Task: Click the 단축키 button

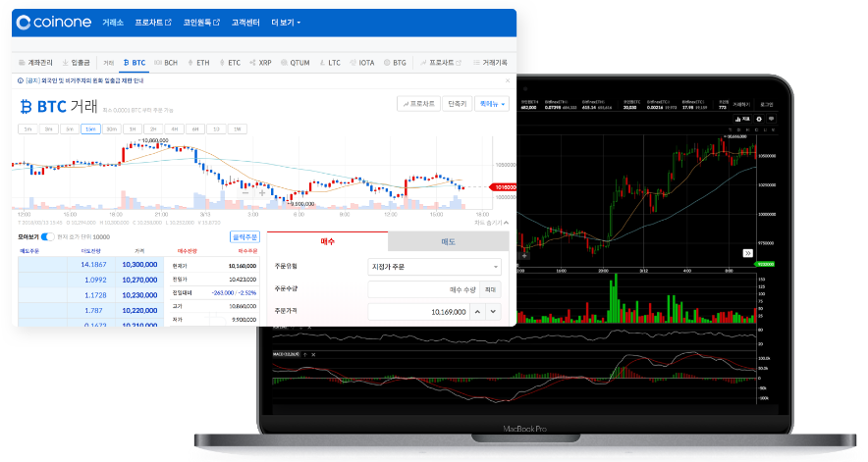Action: 457,103
